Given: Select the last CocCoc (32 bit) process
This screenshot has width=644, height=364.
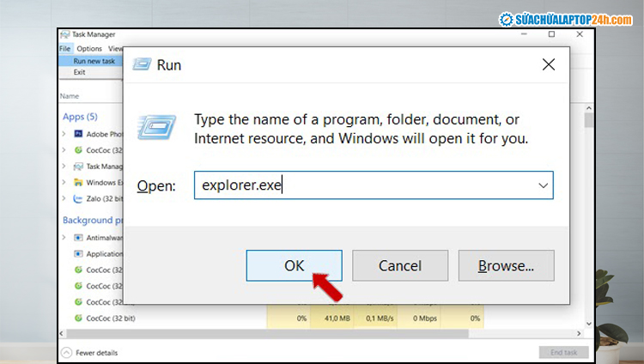Looking at the screenshot, I should (112, 318).
